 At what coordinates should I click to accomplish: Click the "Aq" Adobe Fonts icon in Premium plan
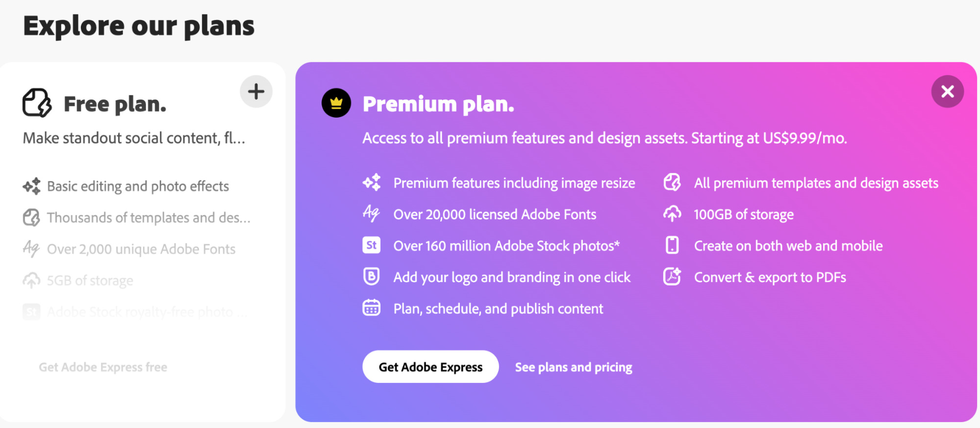pos(371,214)
